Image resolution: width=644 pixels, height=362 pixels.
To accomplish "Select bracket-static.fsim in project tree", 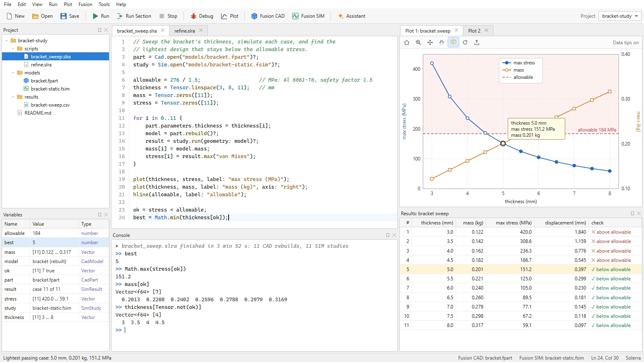I will pyautogui.click(x=50, y=89).
